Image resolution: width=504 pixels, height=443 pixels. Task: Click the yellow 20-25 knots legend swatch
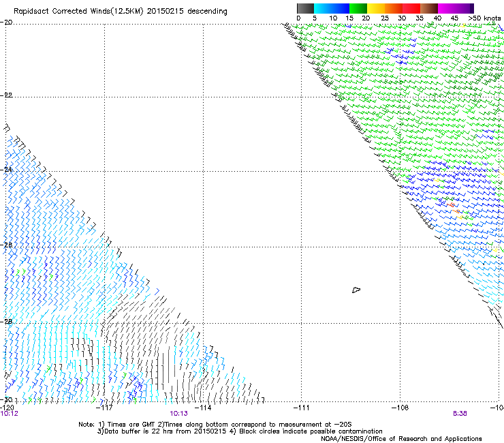pyautogui.click(x=376, y=8)
